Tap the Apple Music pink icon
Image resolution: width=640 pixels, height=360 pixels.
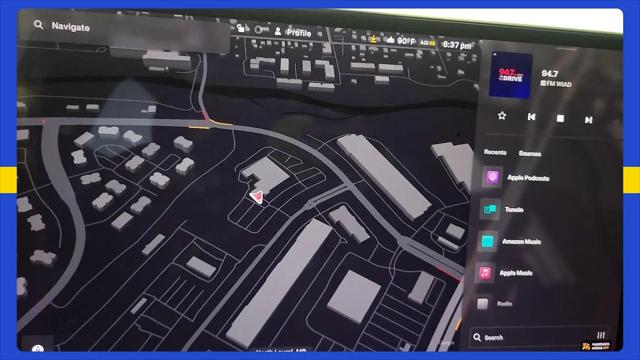tap(485, 273)
